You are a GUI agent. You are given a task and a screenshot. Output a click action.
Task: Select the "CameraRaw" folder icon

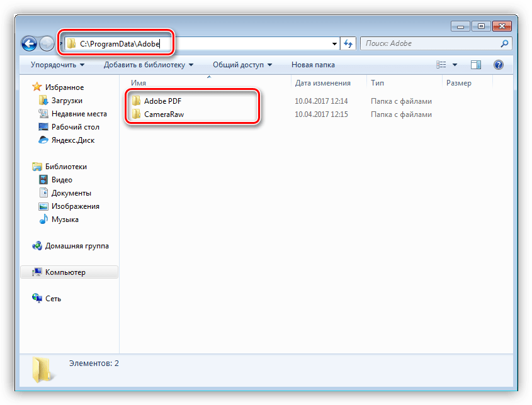pos(136,114)
